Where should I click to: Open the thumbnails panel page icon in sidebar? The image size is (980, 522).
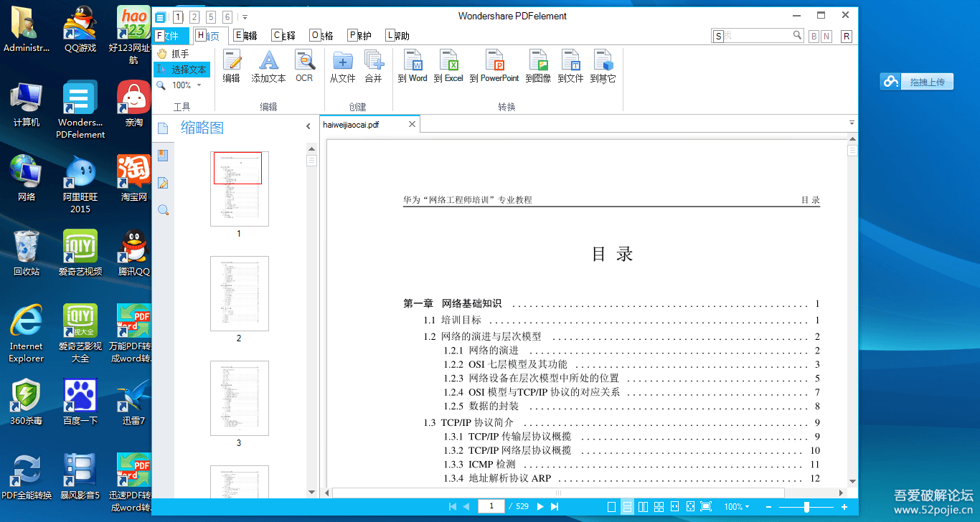(x=163, y=128)
